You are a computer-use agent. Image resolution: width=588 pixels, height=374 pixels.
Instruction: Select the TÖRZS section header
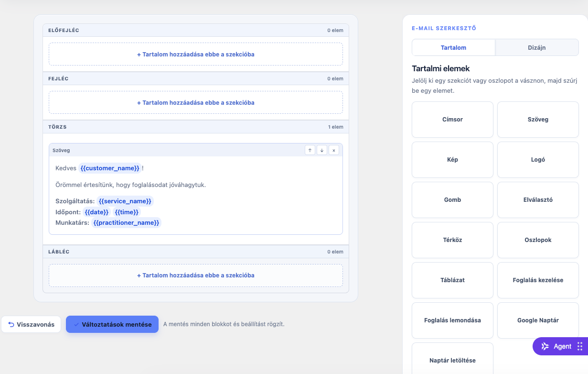196,127
